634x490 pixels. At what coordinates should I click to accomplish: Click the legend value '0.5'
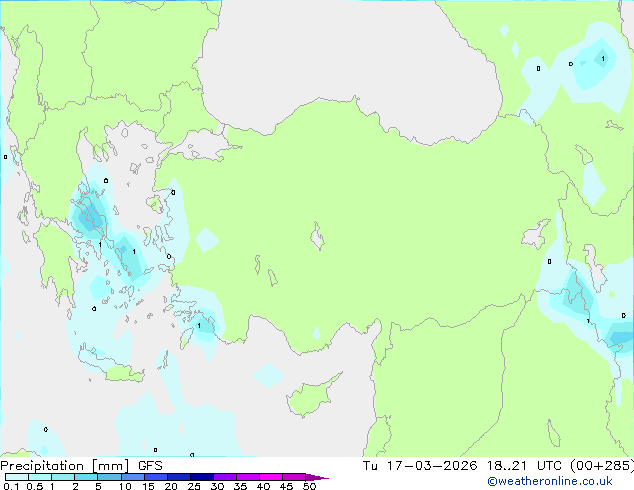35,486
